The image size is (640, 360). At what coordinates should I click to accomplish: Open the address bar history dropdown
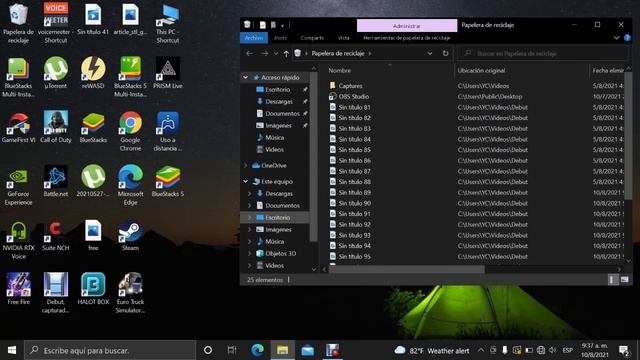(x=430, y=53)
